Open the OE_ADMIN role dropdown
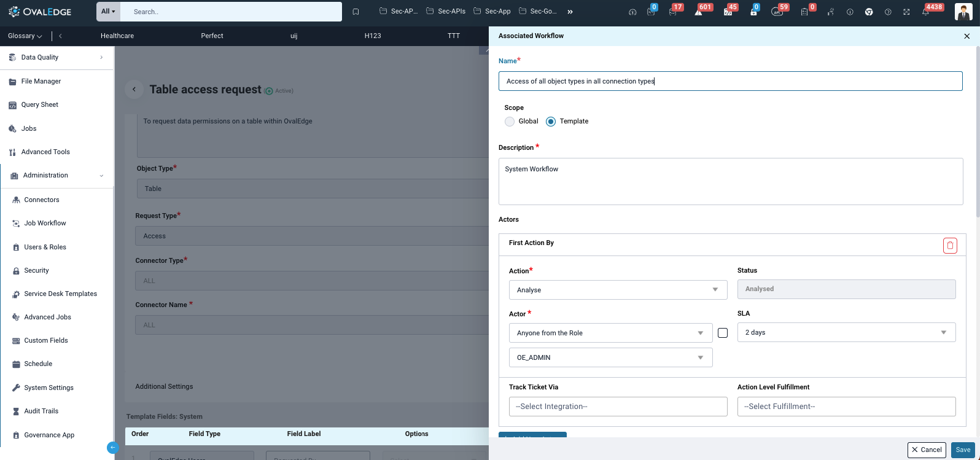Screen dimensions: 980x460 (x=610, y=357)
